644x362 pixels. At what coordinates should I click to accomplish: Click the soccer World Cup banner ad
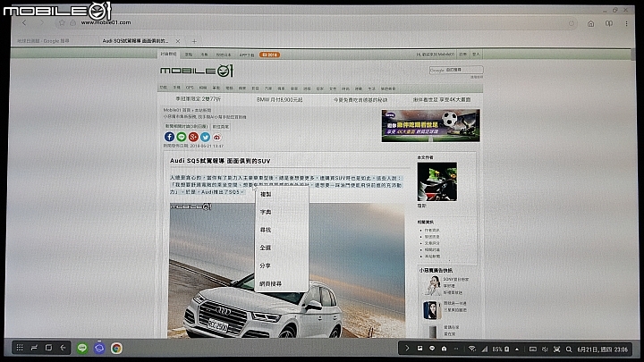[430, 126]
